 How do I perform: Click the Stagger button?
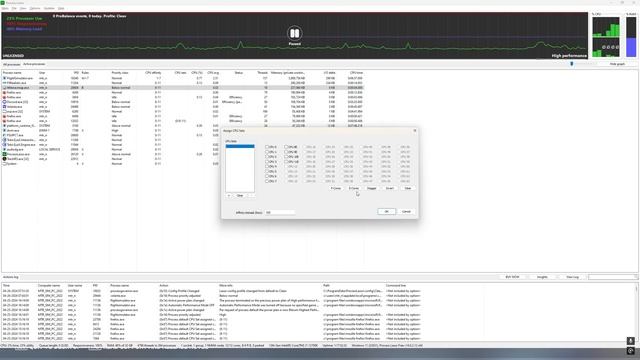(371, 188)
